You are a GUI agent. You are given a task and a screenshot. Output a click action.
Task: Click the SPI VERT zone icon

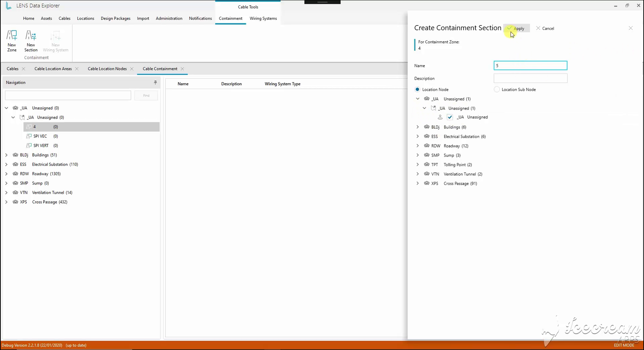coord(29,146)
